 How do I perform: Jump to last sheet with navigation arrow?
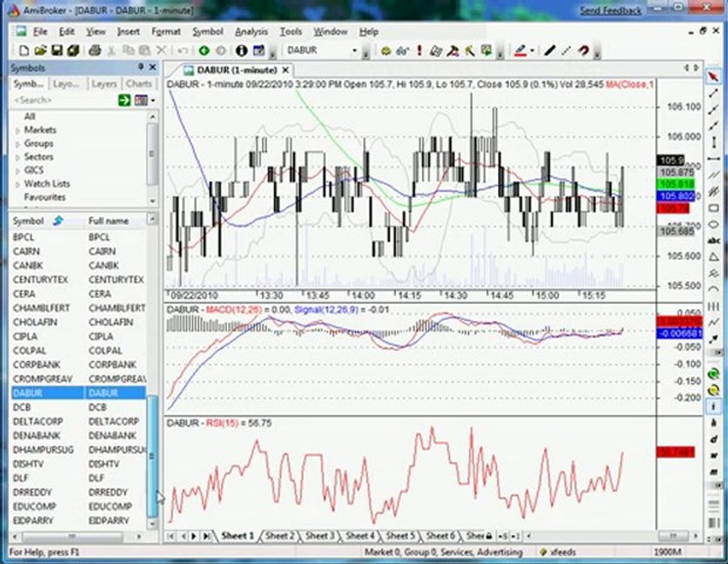click(x=207, y=536)
